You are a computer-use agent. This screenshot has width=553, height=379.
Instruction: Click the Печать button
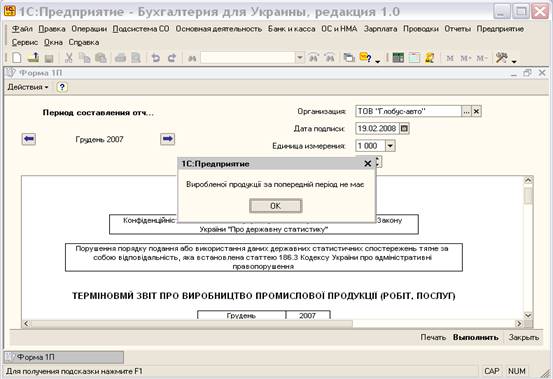(x=433, y=337)
